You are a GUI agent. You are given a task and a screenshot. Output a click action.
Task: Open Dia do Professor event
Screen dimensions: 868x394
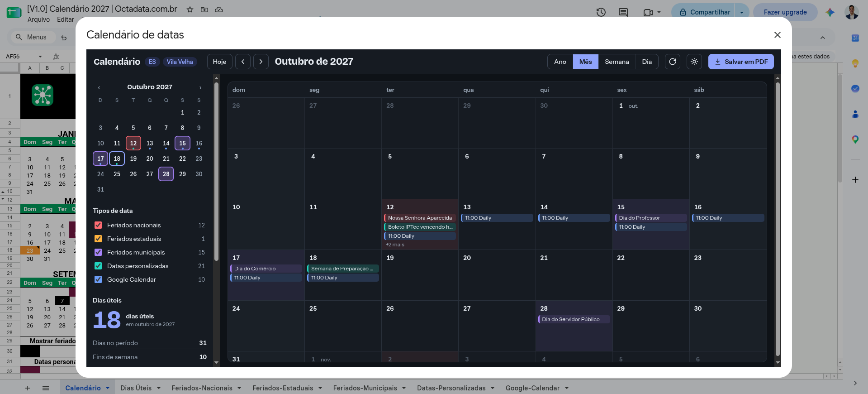click(x=651, y=218)
